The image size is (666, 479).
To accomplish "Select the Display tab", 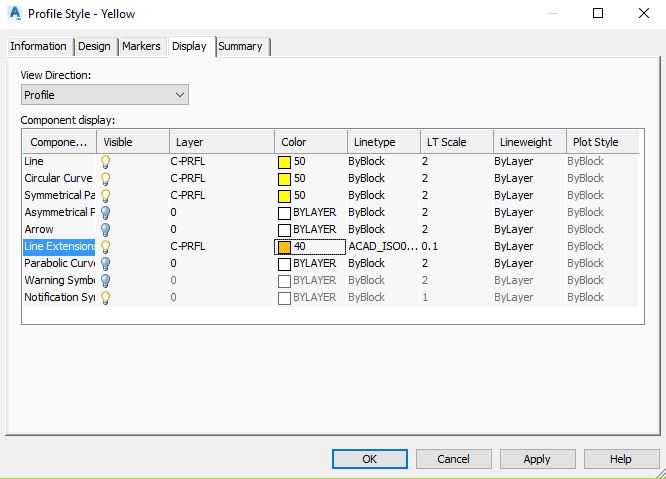I will click(189, 46).
